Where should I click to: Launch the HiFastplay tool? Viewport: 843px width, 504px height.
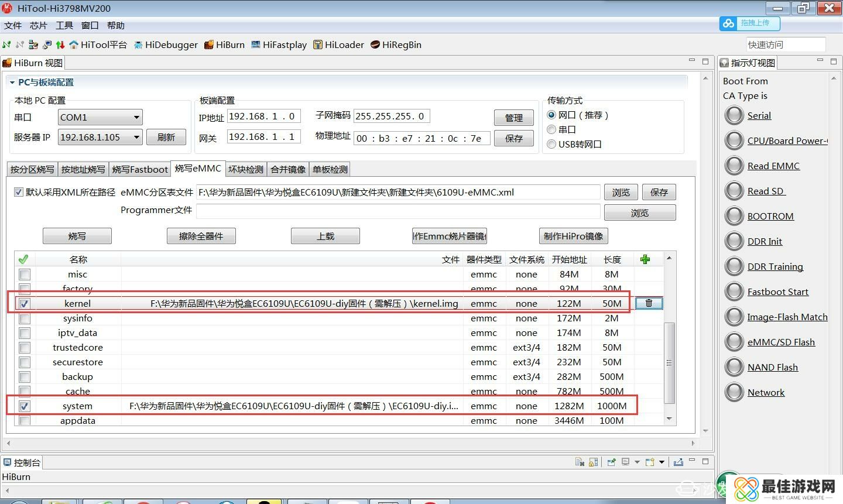(x=279, y=45)
